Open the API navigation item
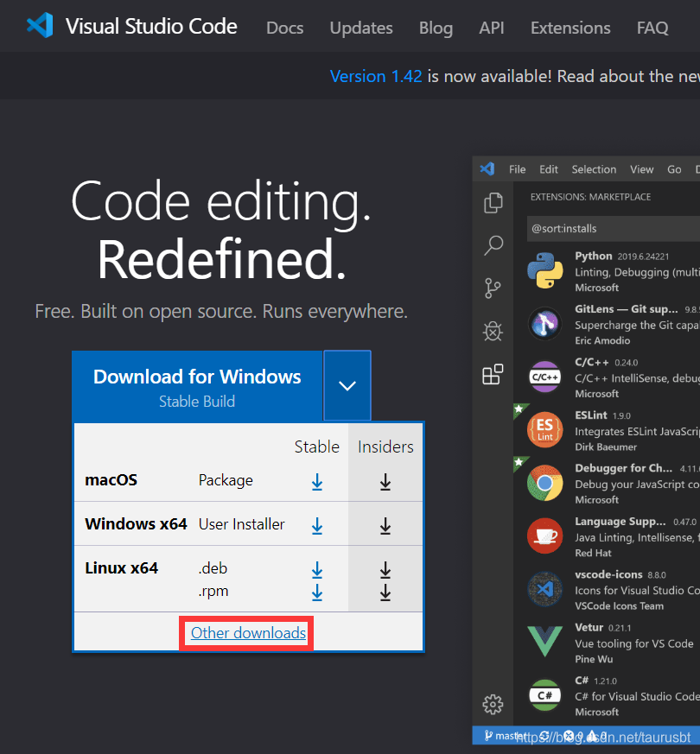700x754 pixels. 492,28
